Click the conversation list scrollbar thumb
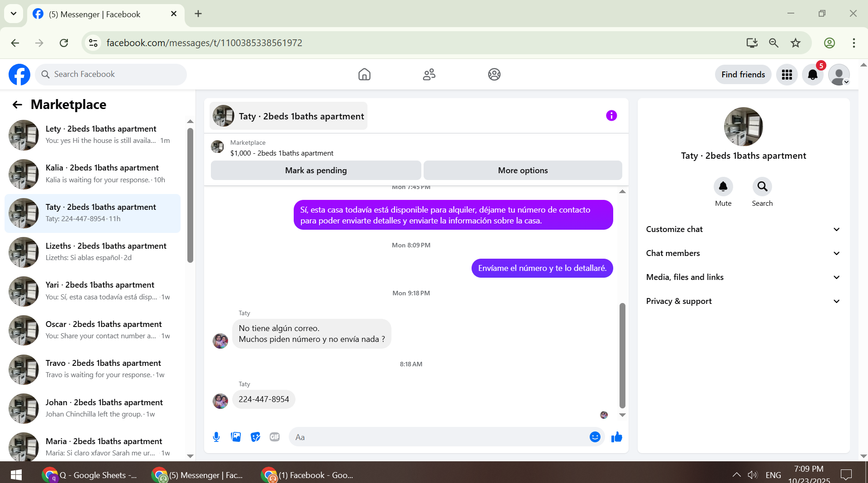Screen dimensions: 868x483 [190, 195]
